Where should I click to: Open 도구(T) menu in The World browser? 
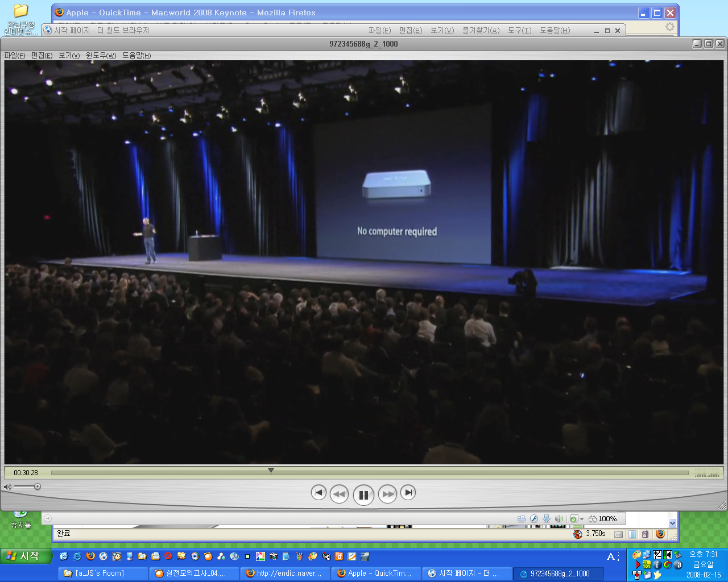(519, 30)
